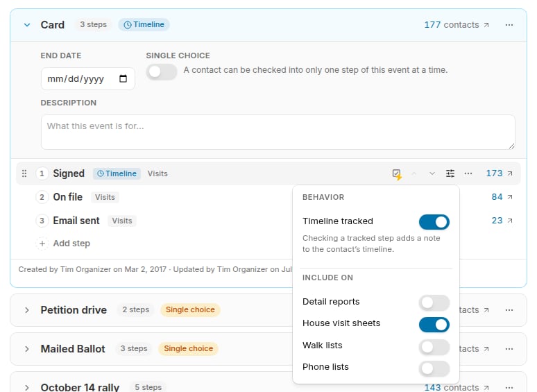Open 177 contacts link for Card
The width and height of the screenshot is (537, 392).
[x=457, y=25]
